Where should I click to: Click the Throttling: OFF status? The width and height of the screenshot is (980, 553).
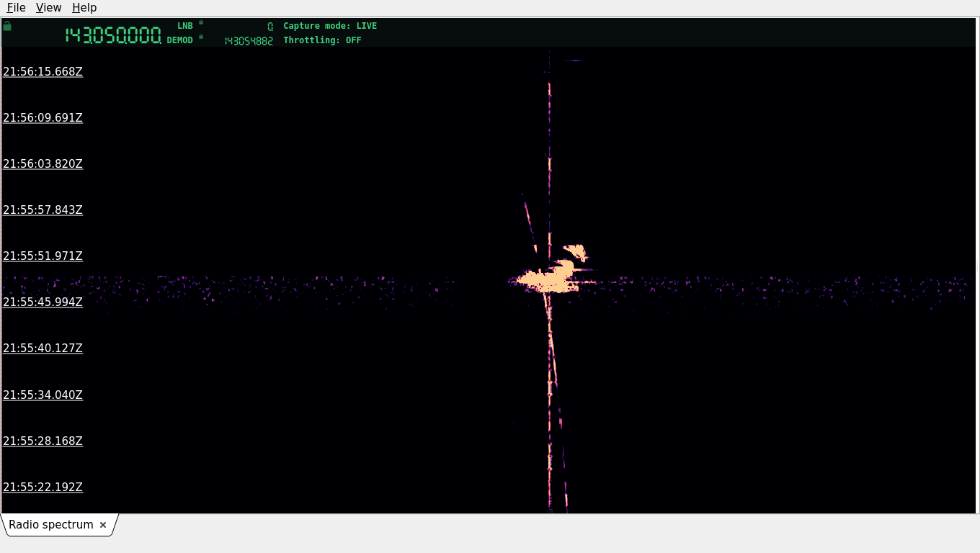click(x=322, y=40)
